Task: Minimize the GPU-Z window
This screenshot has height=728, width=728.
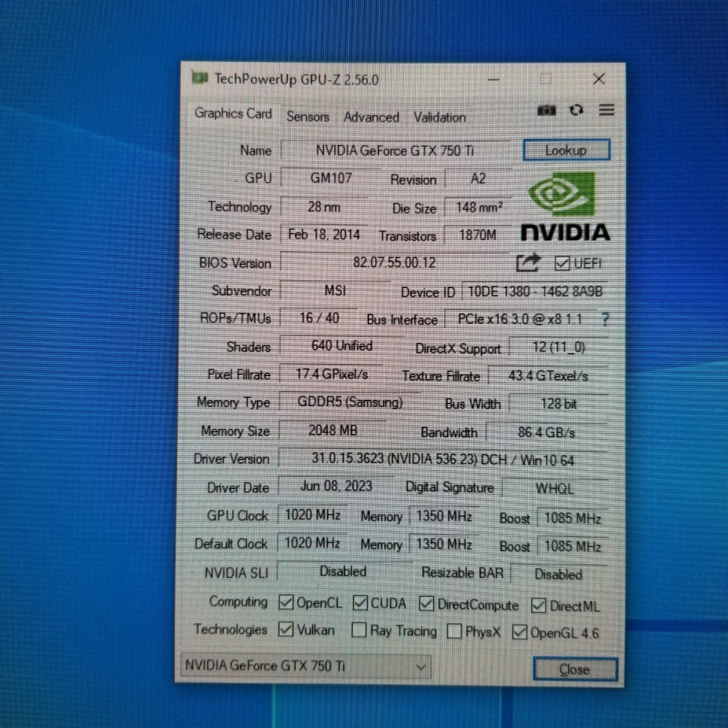Action: click(x=494, y=79)
